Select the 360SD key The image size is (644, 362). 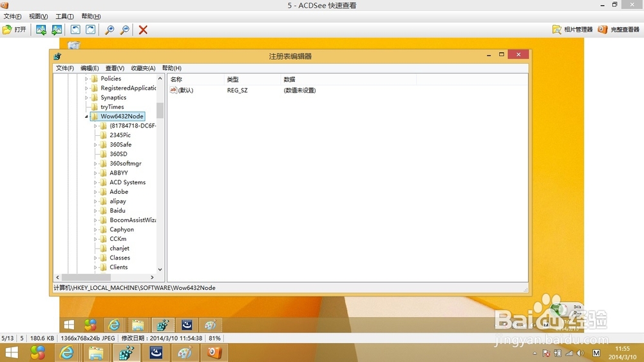[x=118, y=154]
